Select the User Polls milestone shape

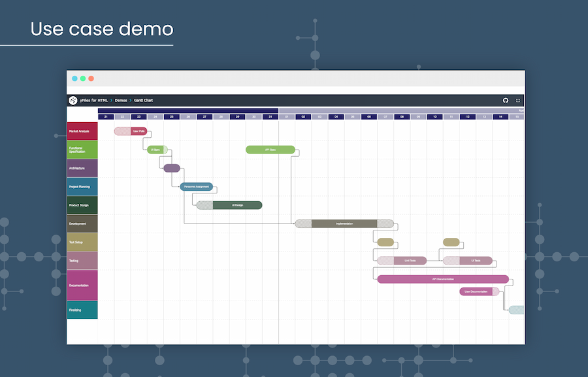click(132, 131)
